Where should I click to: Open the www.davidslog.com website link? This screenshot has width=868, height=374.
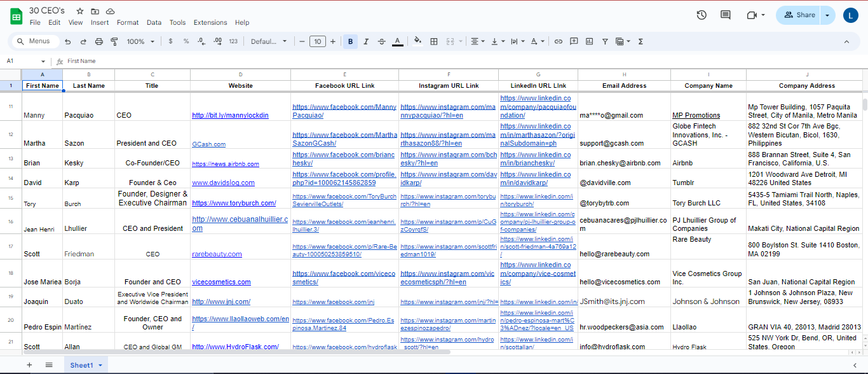[223, 183]
